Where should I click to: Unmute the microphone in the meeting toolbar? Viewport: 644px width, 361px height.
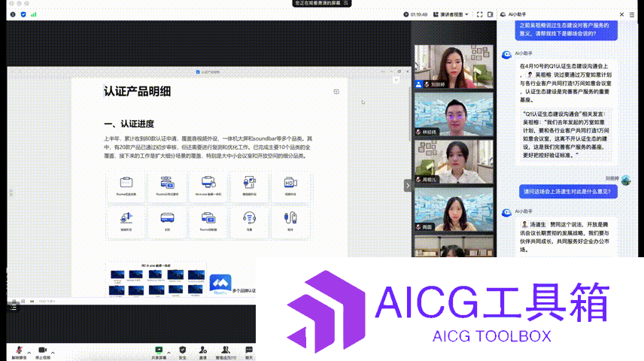click(x=19, y=350)
